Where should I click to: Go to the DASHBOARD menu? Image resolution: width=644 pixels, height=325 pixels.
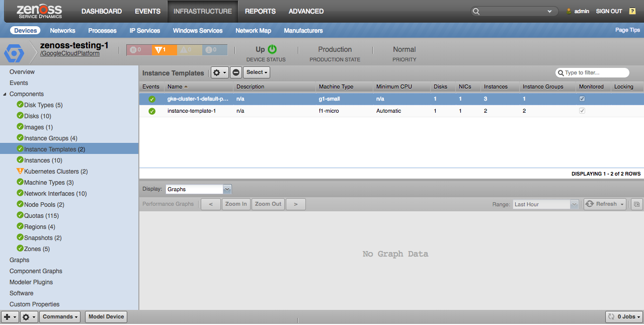pyautogui.click(x=102, y=11)
